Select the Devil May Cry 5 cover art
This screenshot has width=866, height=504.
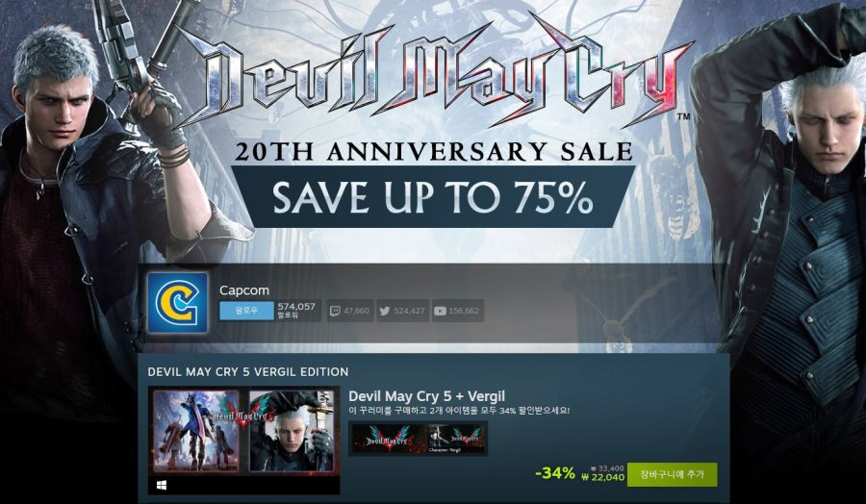[196, 431]
